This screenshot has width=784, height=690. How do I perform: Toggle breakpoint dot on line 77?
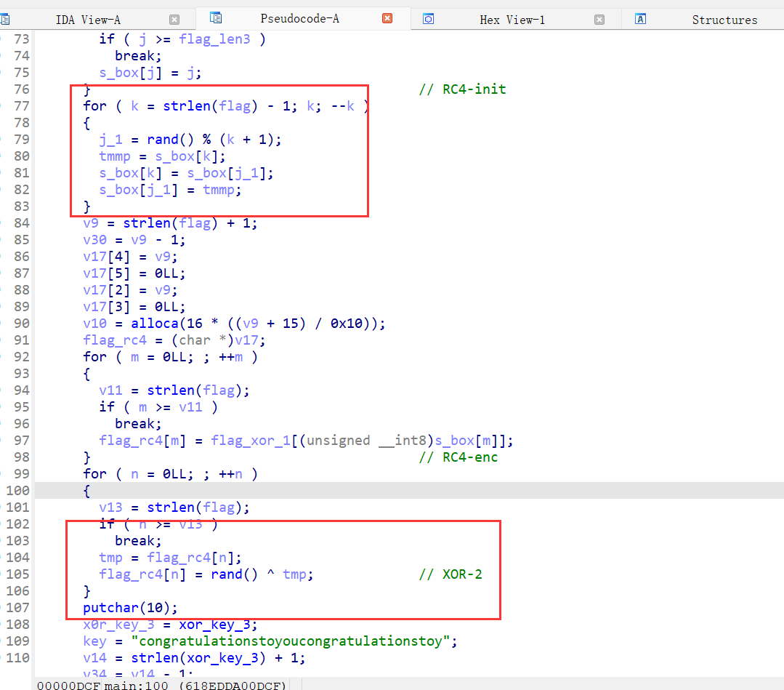point(2,106)
